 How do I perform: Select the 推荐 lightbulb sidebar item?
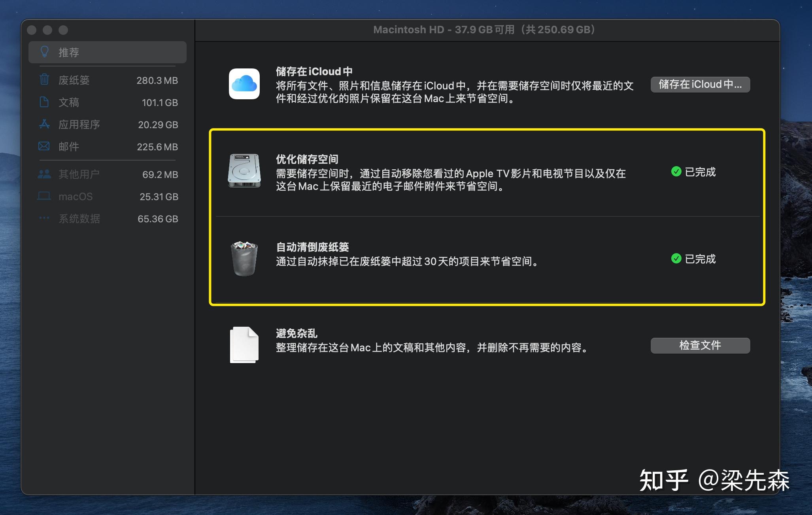107,52
